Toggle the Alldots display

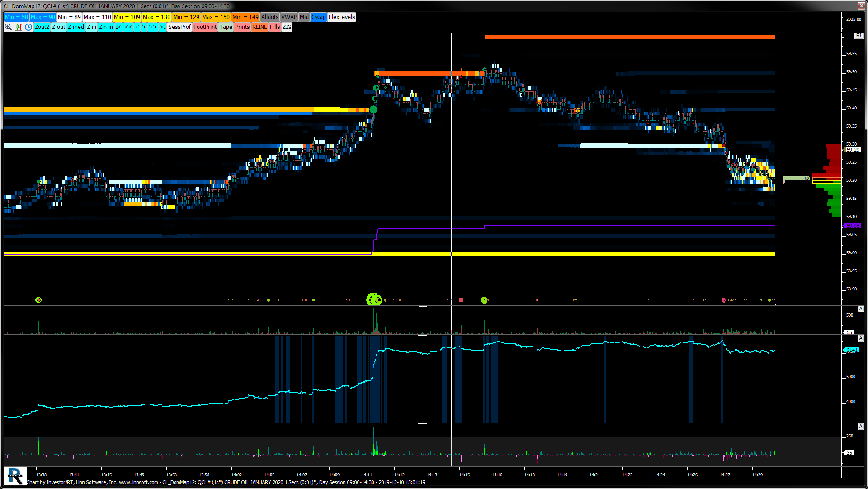click(270, 17)
